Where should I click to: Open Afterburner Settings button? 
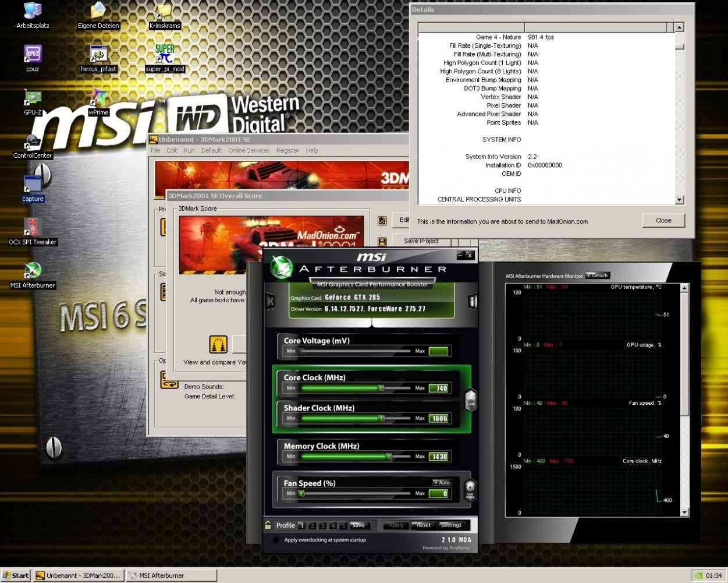(x=451, y=525)
